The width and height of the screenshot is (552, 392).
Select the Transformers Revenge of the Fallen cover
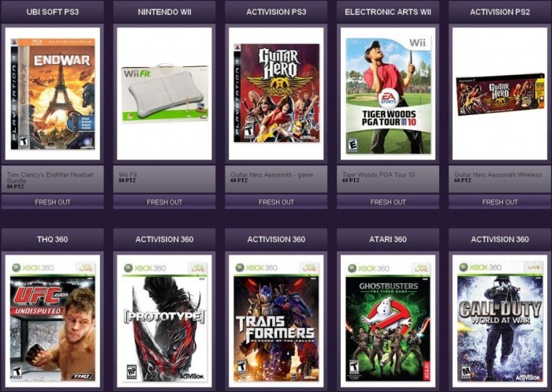pyautogui.click(x=276, y=321)
